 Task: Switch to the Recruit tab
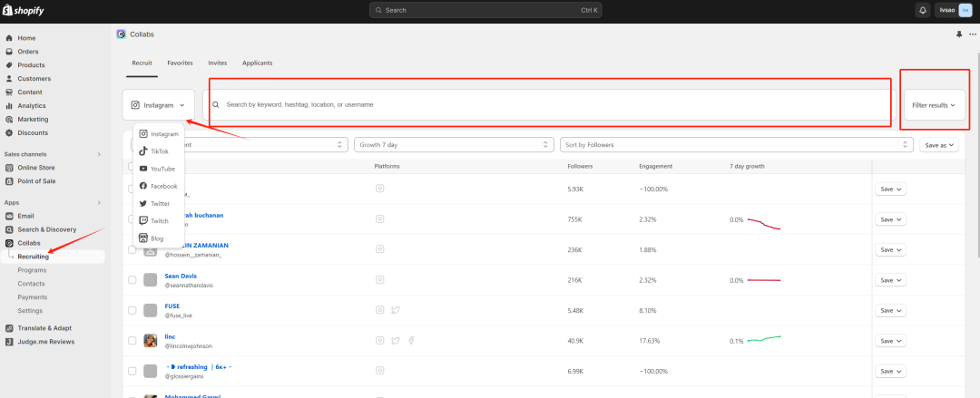pos(142,63)
